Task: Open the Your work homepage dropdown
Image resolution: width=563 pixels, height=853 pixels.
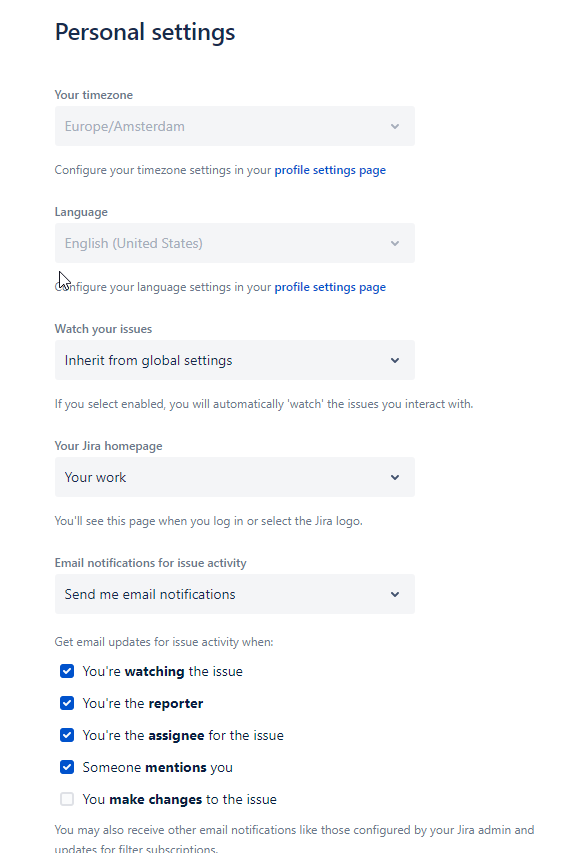Action: [234, 477]
